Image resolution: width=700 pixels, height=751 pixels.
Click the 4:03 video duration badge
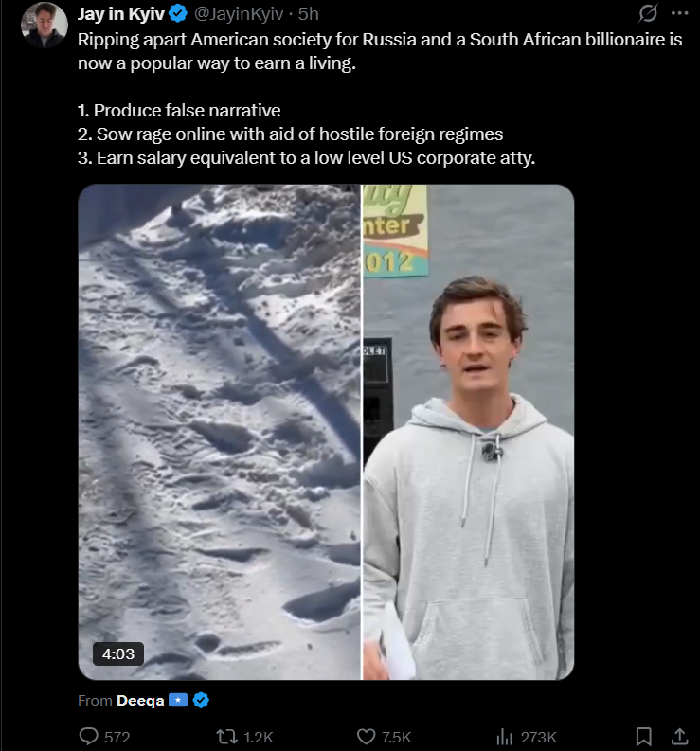pos(117,653)
